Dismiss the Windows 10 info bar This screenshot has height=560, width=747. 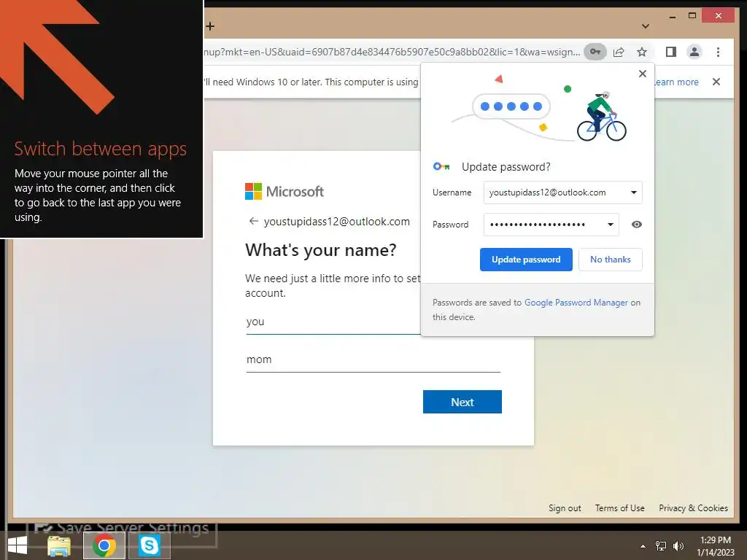point(716,82)
